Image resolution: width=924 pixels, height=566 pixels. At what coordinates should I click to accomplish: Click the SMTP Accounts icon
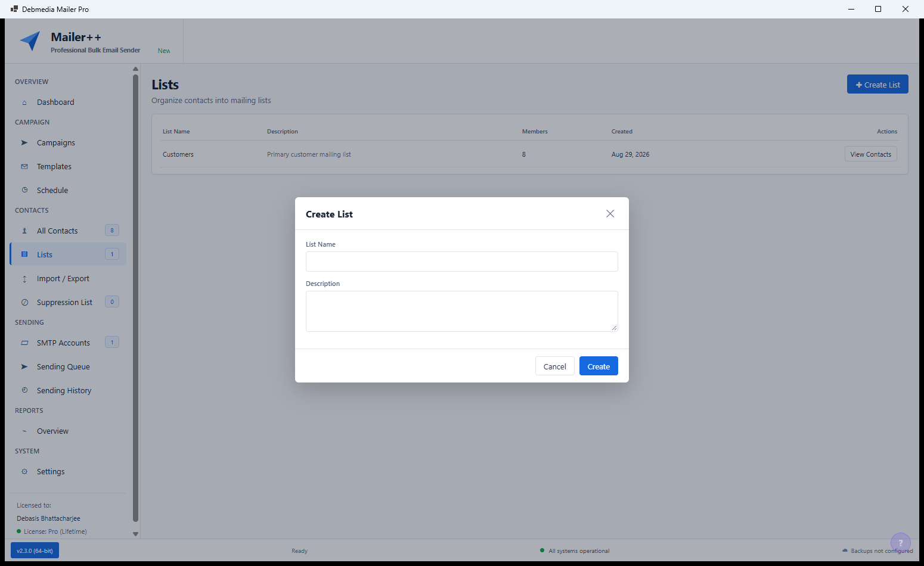pos(24,343)
